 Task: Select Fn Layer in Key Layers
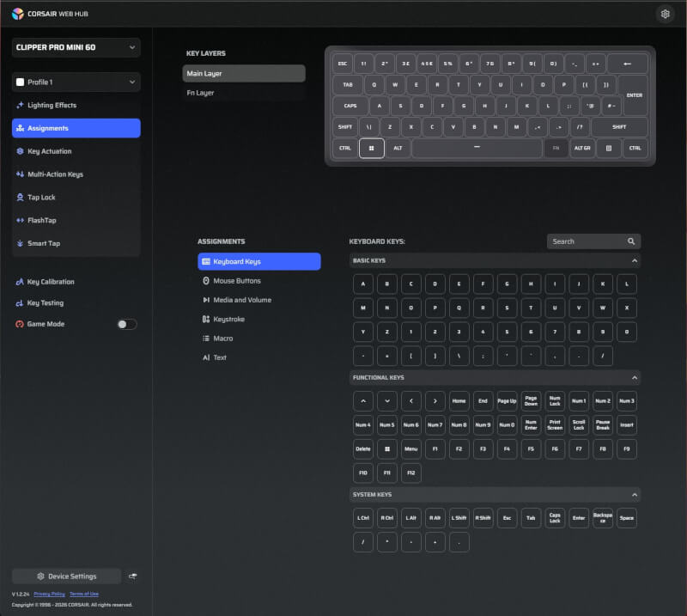244,93
